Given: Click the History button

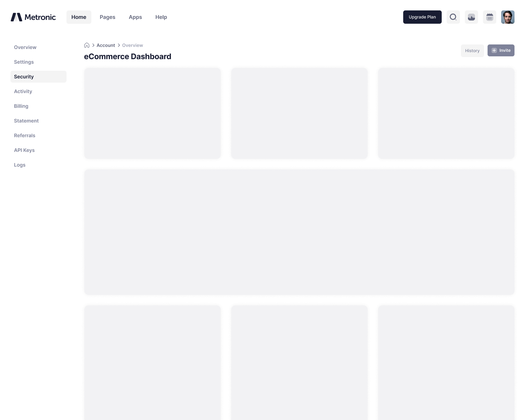Looking at the screenshot, I should coord(472,50).
